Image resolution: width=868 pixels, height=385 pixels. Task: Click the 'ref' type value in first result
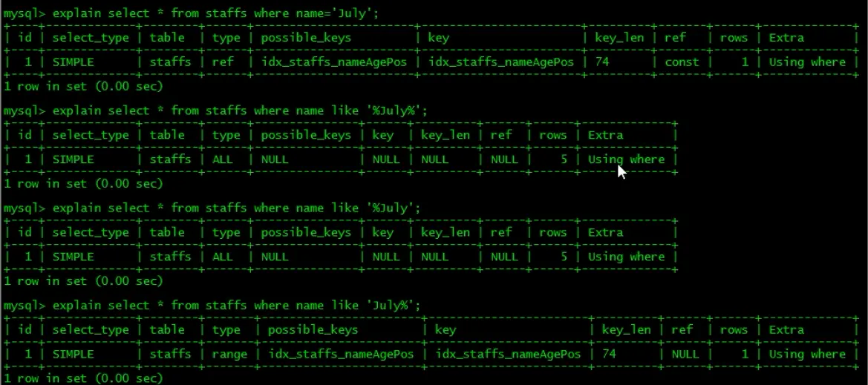[223, 62]
